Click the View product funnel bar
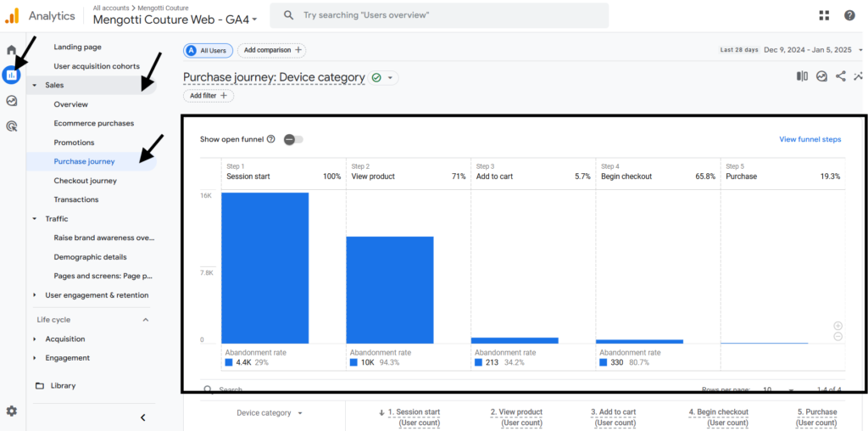The height and width of the screenshot is (431, 868). (x=390, y=290)
